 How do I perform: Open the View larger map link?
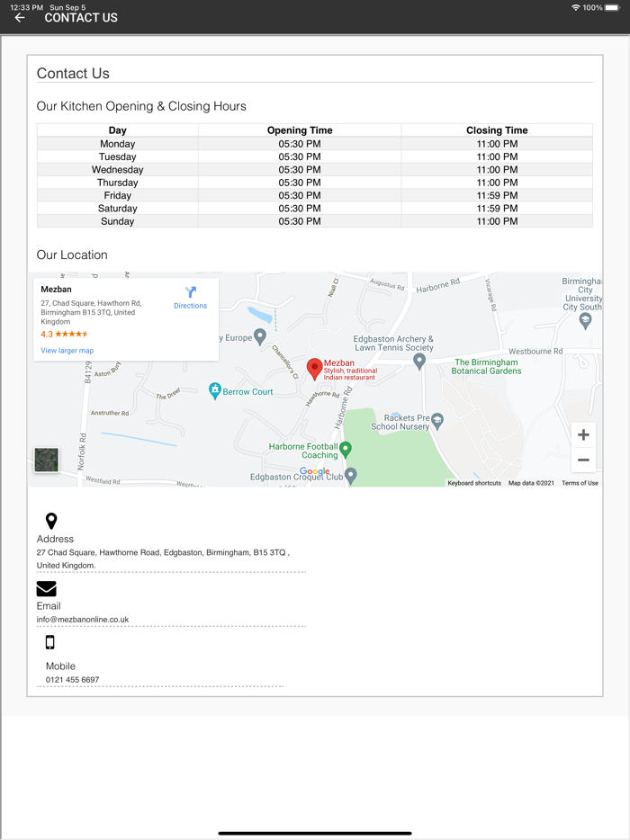(67, 351)
